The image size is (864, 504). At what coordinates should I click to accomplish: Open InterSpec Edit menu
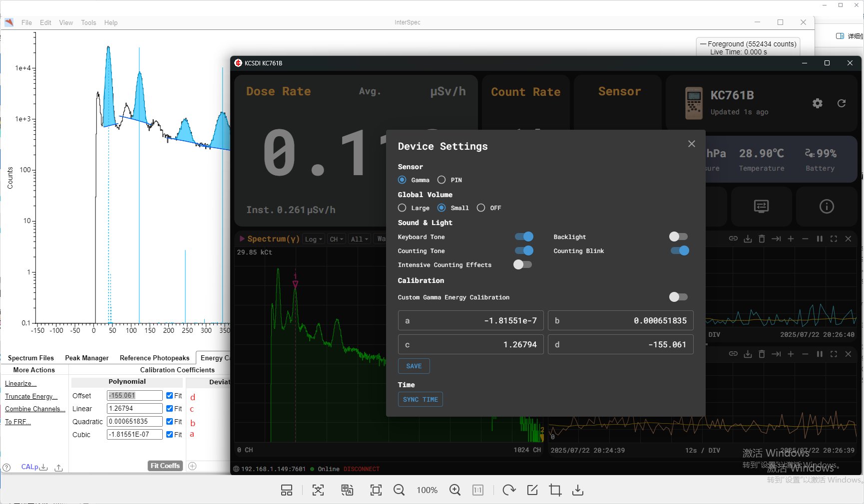coord(45,22)
